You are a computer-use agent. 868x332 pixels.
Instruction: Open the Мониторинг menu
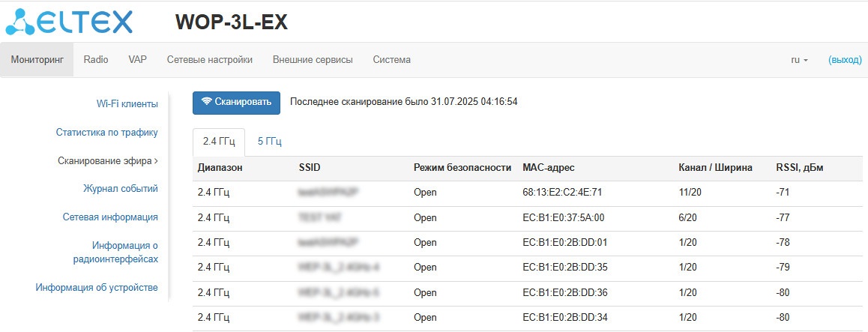tap(37, 59)
